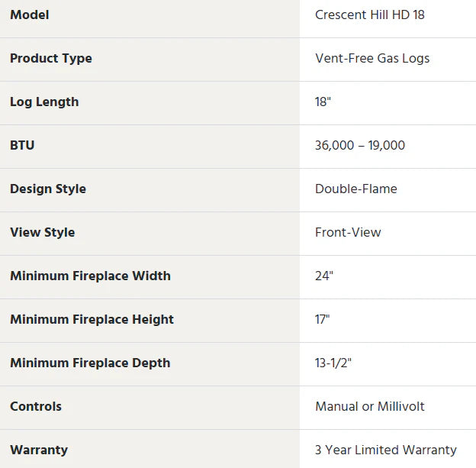Click the Product Type label

tap(51, 58)
